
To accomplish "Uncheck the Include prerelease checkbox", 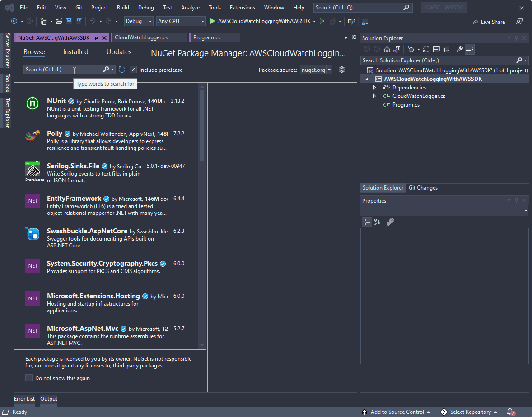I will pyautogui.click(x=133, y=69).
